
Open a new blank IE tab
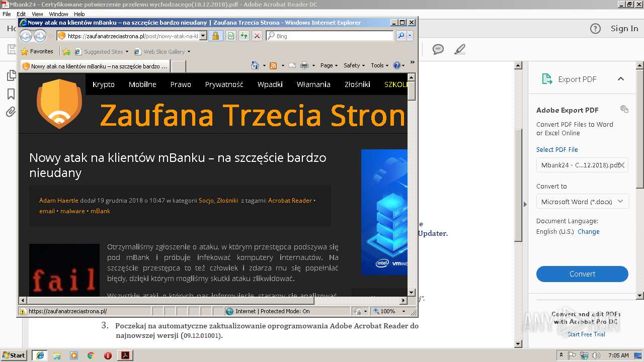coord(179,66)
